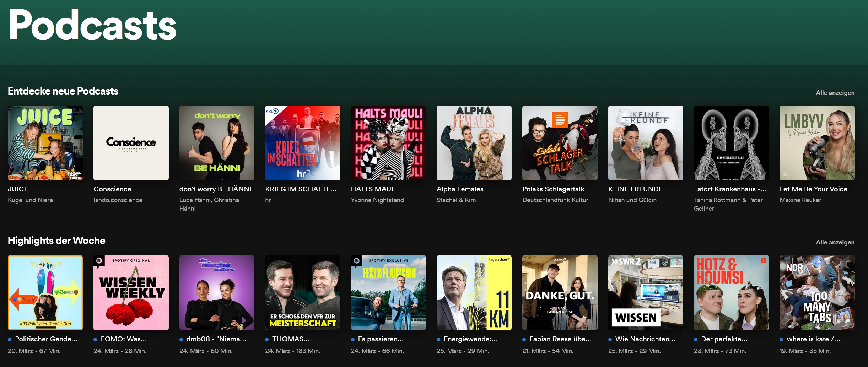
Task: Open the Alpha Females cover image
Action: (x=474, y=143)
